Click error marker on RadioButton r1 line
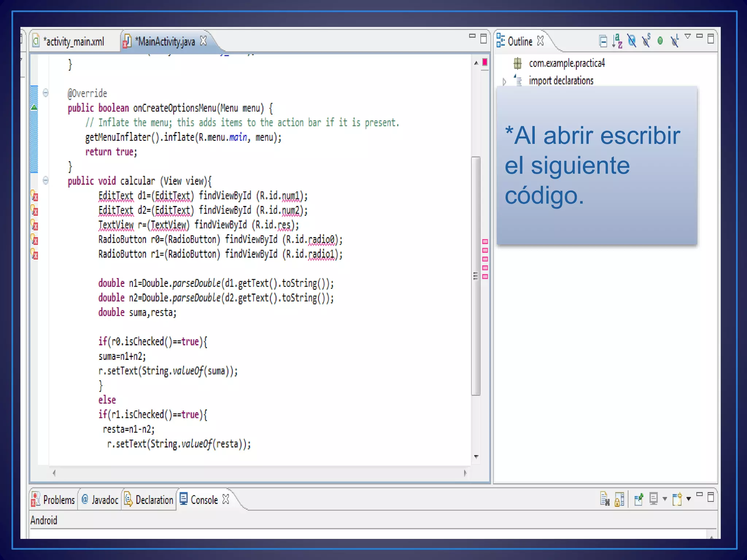 [34, 254]
